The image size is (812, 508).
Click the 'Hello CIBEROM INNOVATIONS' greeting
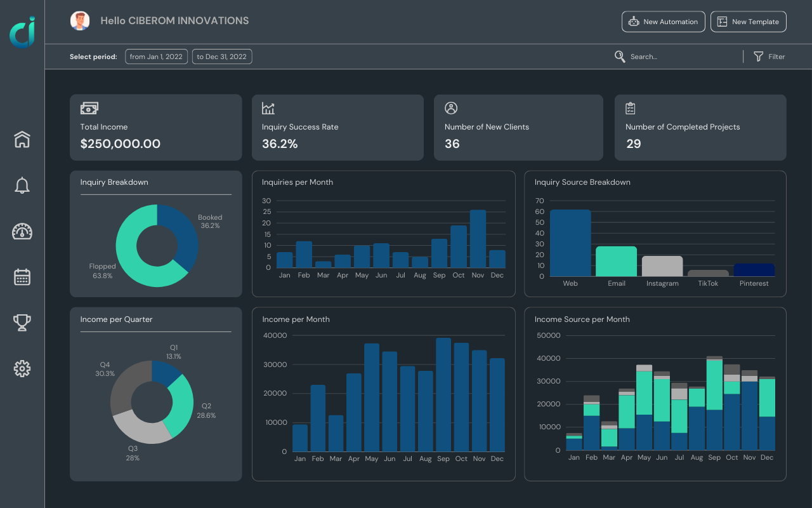click(x=174, y=21)
